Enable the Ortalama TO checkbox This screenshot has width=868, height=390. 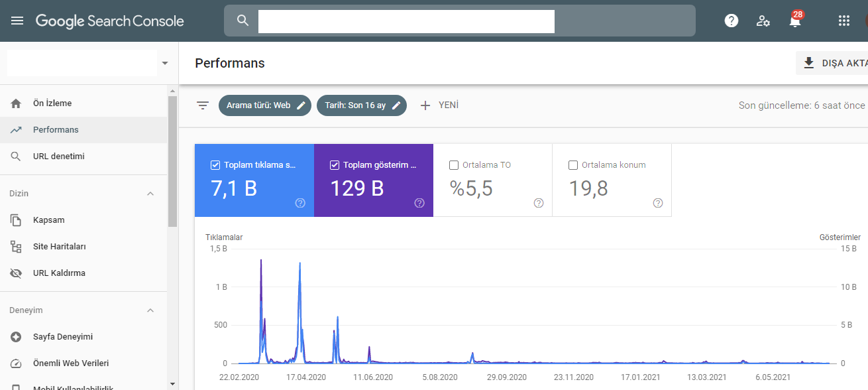[x=454, y=165]
